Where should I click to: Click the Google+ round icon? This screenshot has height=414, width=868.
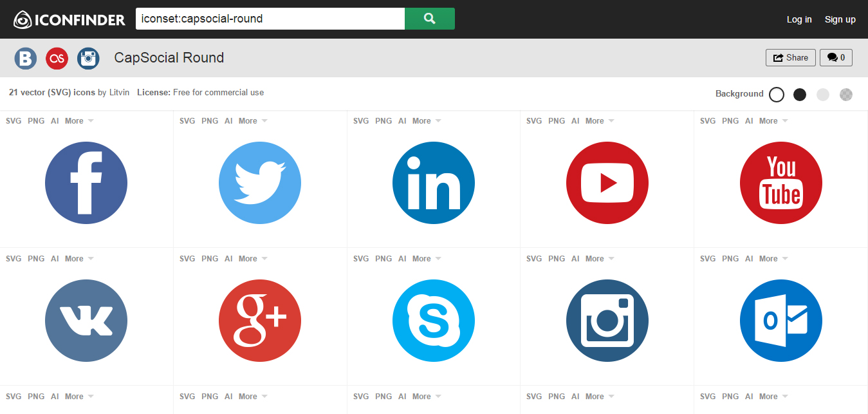click(260, 320)
